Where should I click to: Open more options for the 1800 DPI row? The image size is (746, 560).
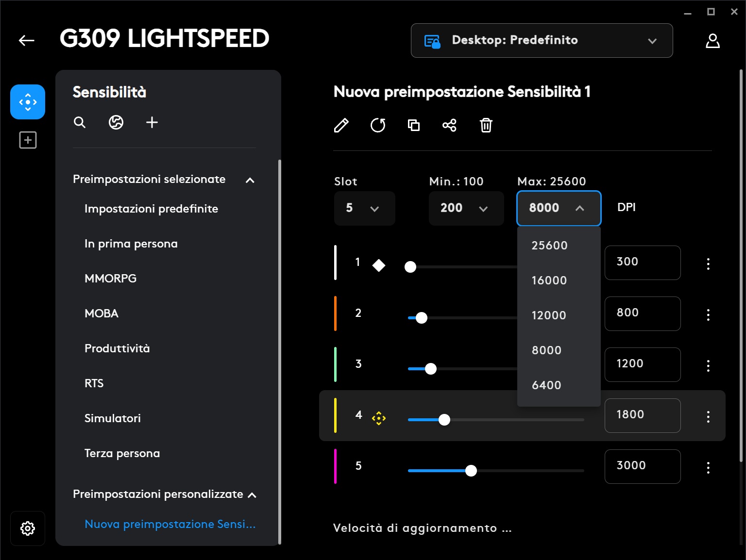pos(708,416)
